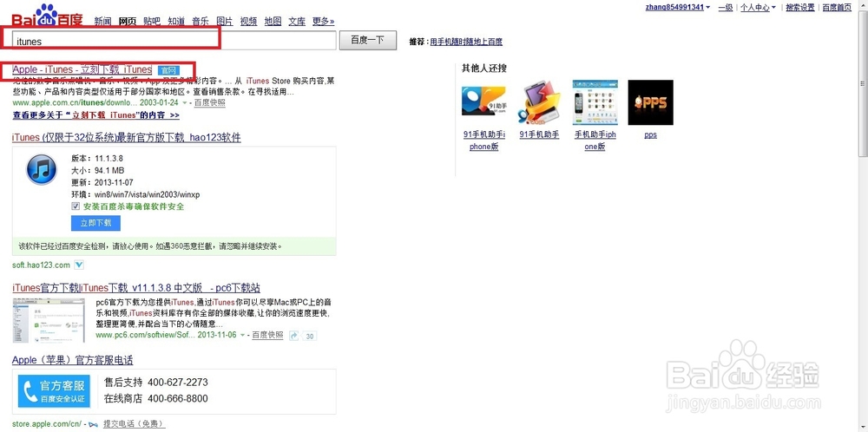The width and height of the screenshot is (868, 432).
Task: Click the 用手机随时随地上百度 recommendation link
Action: 466,42
